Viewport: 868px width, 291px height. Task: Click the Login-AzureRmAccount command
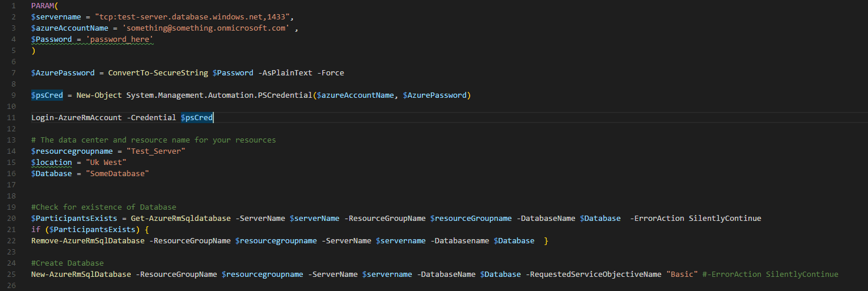tap(77, 118)
